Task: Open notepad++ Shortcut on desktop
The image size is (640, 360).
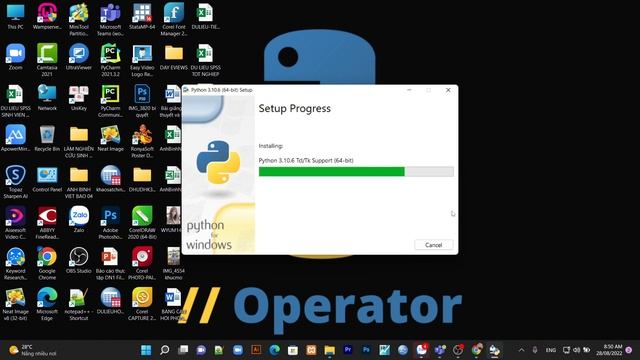Action: tap(79, 304)
